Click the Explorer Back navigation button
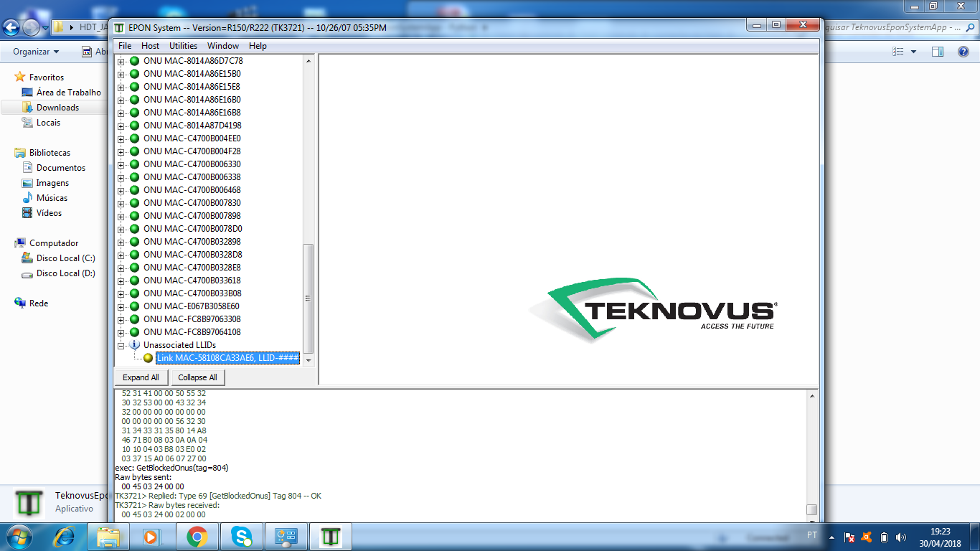 11,28
